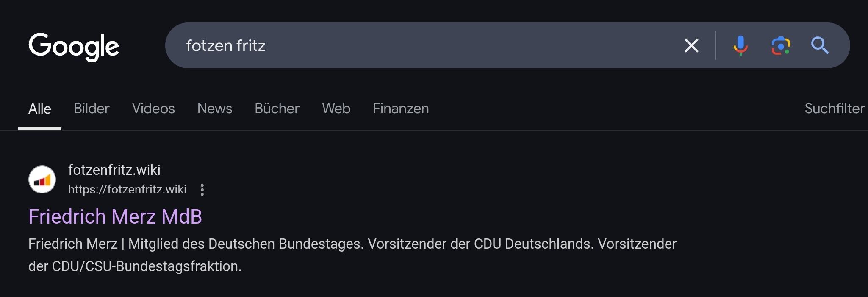Image resolution: width=868 pixels, height=297 pixels.
Task: Click the magnifying glass search button
Action: (820, 45)
